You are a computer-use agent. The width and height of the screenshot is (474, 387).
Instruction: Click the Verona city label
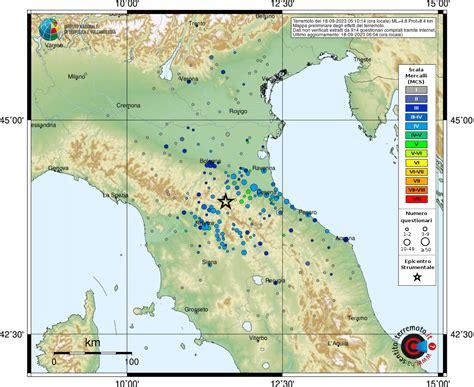point(189,79)
